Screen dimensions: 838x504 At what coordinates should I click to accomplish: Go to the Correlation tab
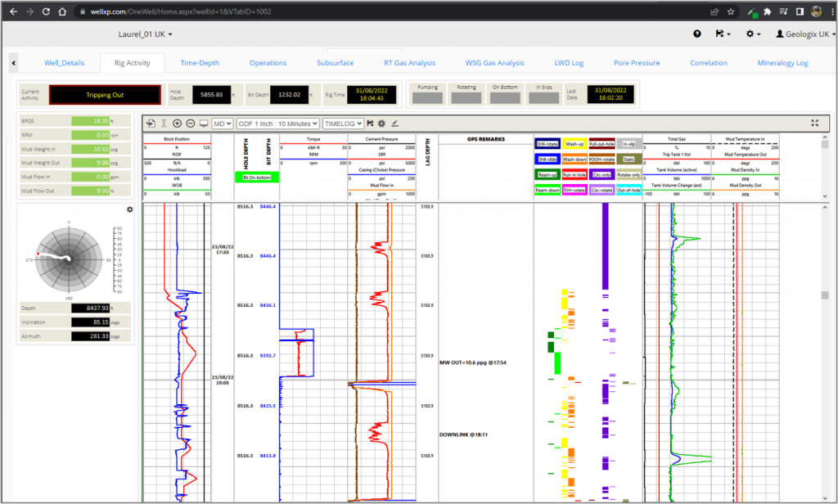coord(708,63)
